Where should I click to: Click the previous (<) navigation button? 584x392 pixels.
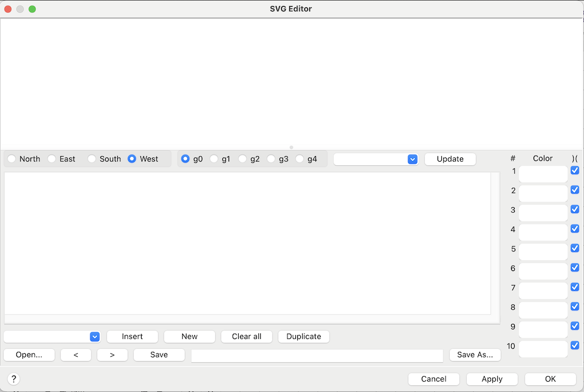(x=76, y=355)
